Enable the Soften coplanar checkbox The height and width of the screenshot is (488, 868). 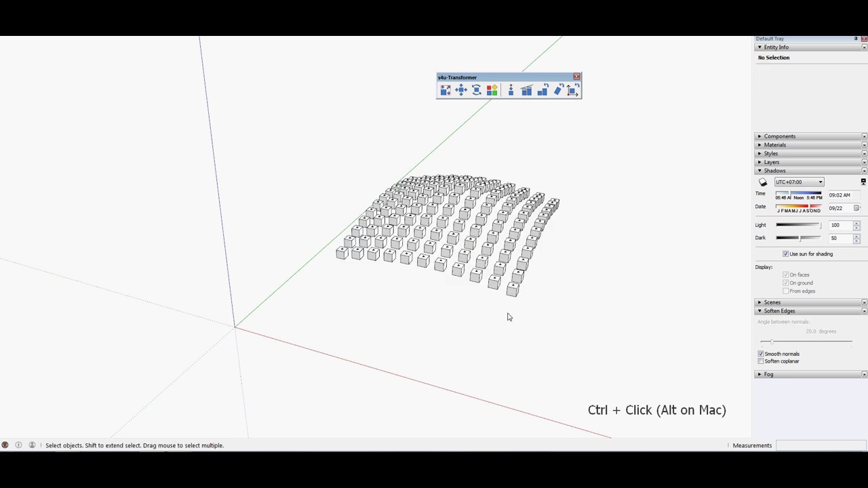tap(761, 361)
